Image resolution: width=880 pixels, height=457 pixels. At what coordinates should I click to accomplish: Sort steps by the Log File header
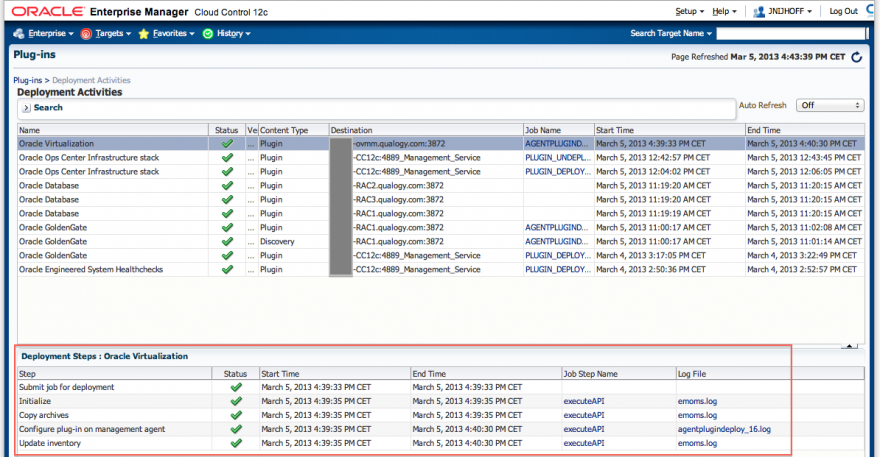click(x=770, y=374)
